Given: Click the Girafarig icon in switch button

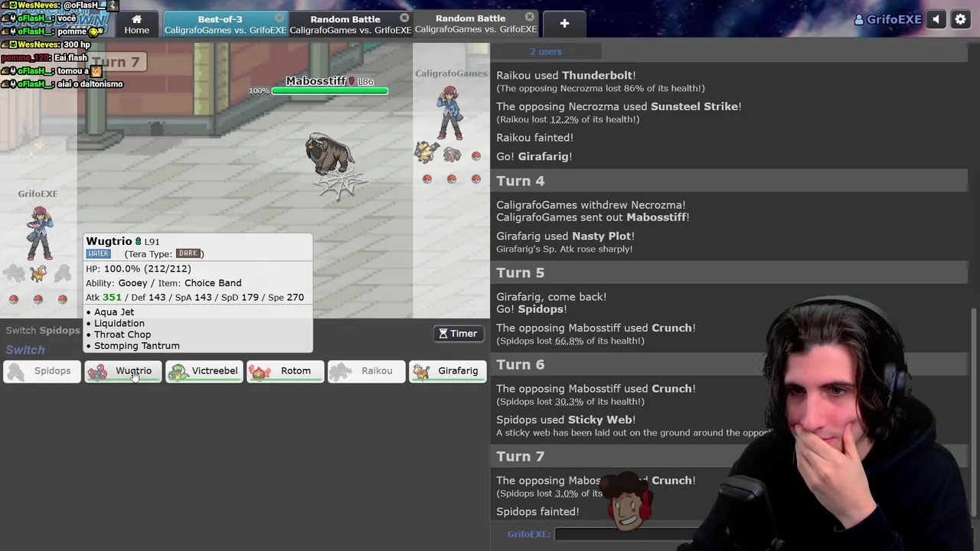Looking at the screenshot, I should (x=422, y=372).
